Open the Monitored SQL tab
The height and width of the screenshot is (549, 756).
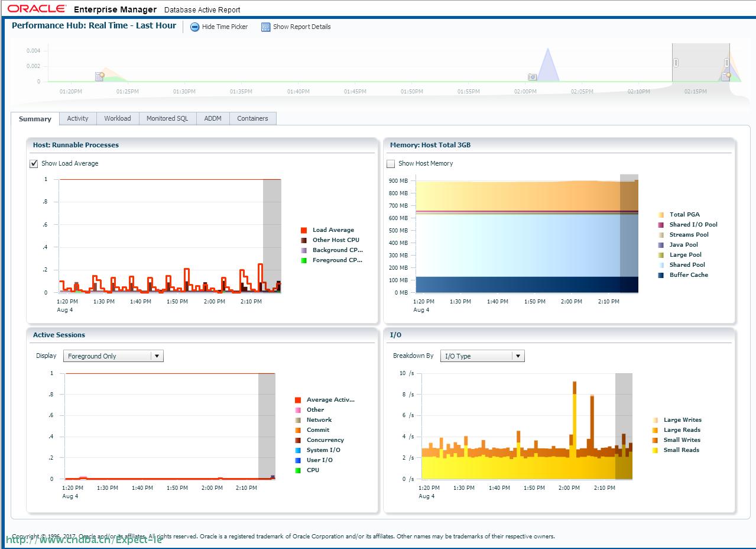coord(167,118)
